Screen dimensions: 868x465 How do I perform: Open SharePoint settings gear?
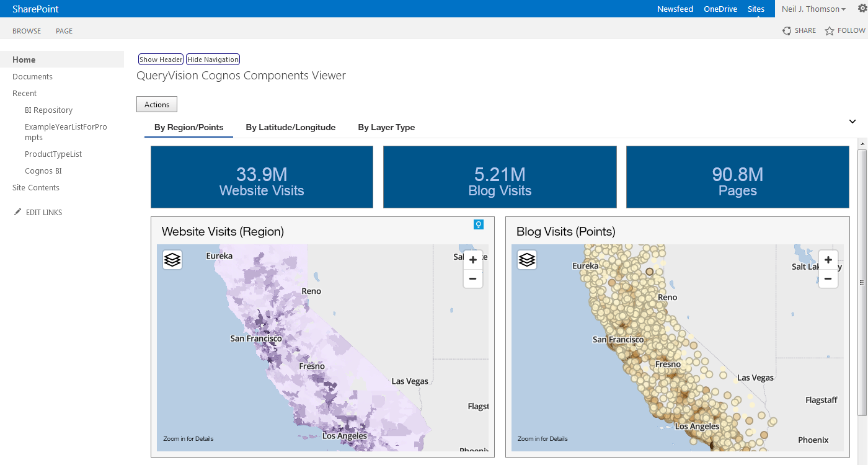[x=861, y=9]
